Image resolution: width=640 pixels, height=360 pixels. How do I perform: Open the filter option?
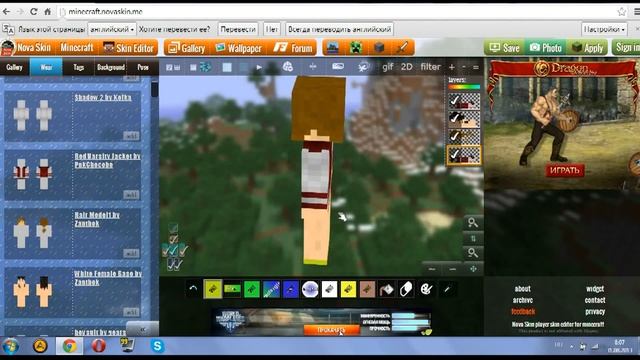(x=431, y=67)
